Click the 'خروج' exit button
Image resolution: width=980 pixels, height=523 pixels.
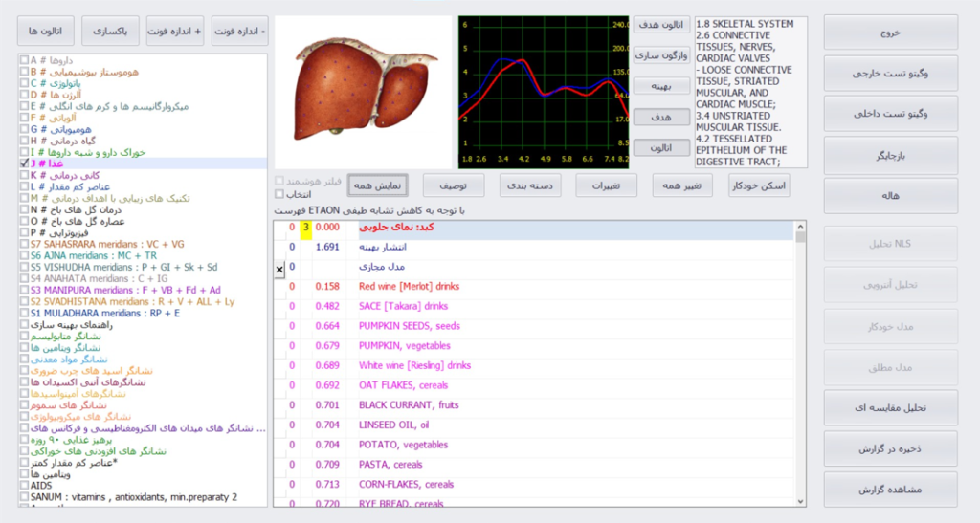click(890, 33)
